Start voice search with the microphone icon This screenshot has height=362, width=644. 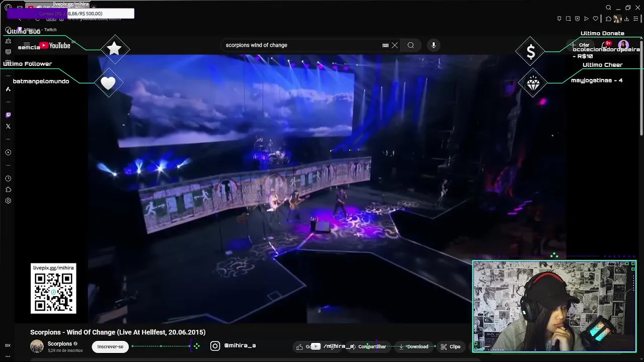[x=434, y=45]
